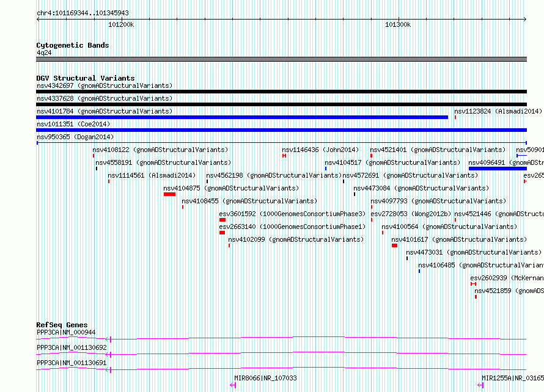Open nsv1123824 Alsmadi2014 label
Image resolution: width=544 pixels, height=392 pixels.
[x=498, y=111]
